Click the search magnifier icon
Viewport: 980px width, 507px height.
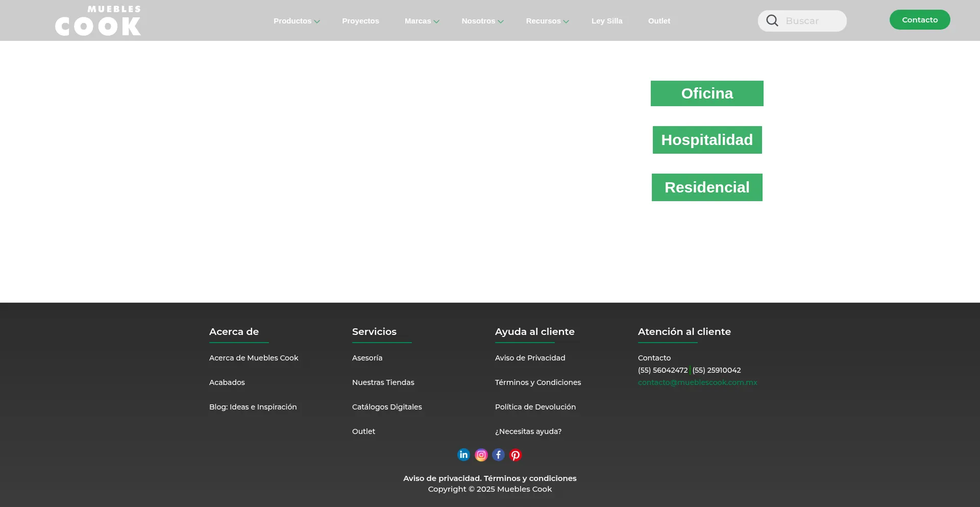pyautogui.click(x=772, y=21)
